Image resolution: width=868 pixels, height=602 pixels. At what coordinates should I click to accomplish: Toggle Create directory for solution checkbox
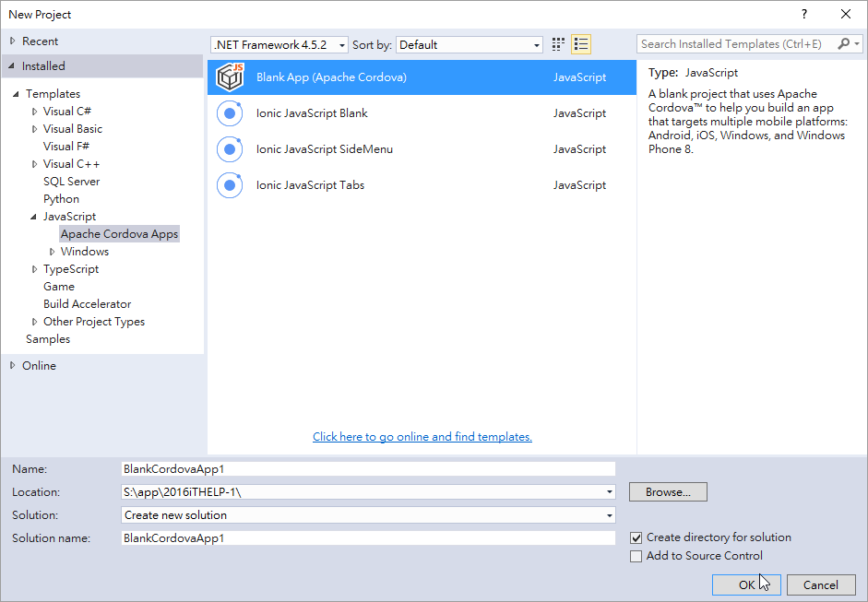tap(636, 537)
